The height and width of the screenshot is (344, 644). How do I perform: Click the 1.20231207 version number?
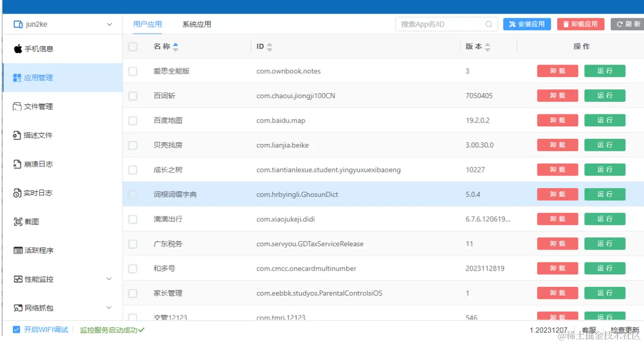(x=548, y=330)
